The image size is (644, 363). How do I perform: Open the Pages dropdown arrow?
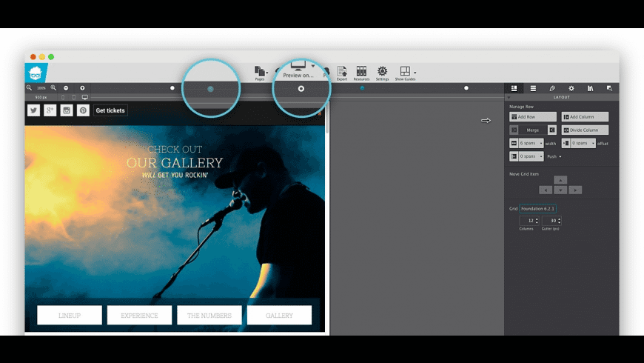267,73
